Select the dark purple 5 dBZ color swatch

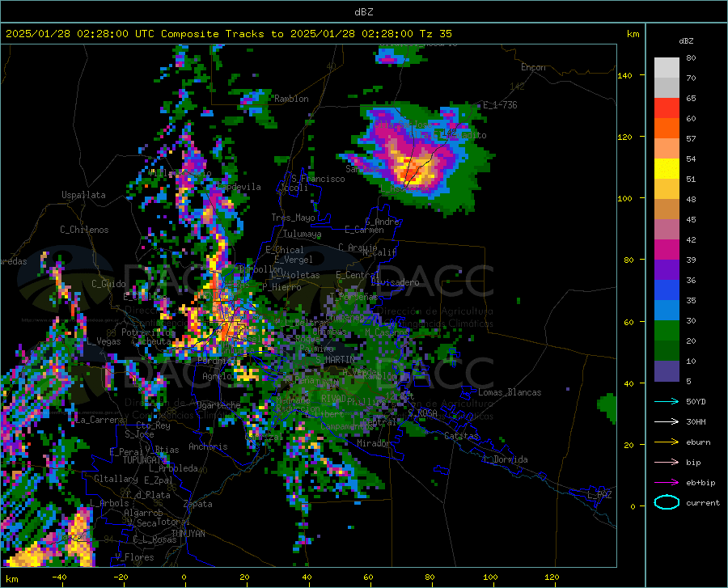tap(667, 371)
